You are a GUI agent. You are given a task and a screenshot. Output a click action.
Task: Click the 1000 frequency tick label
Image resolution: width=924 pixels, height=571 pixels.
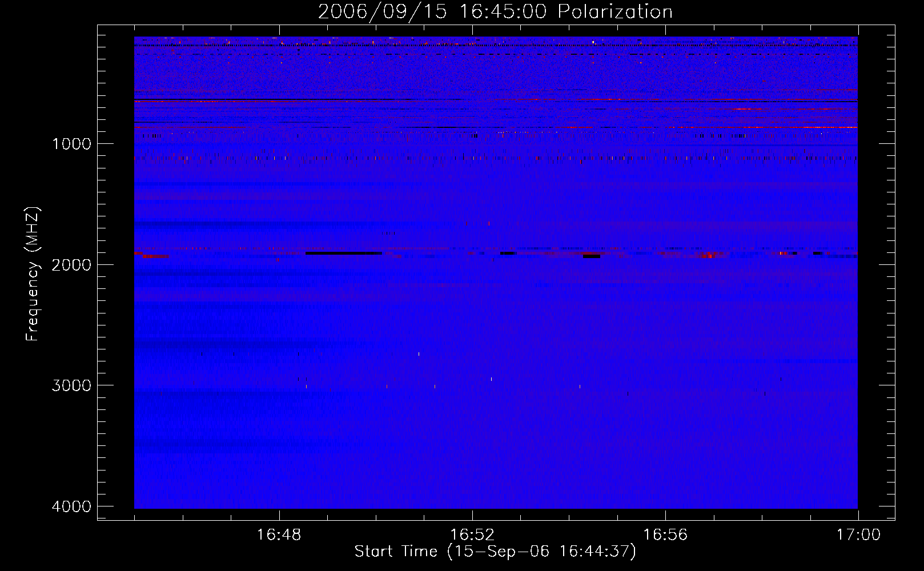pos(71,144)
